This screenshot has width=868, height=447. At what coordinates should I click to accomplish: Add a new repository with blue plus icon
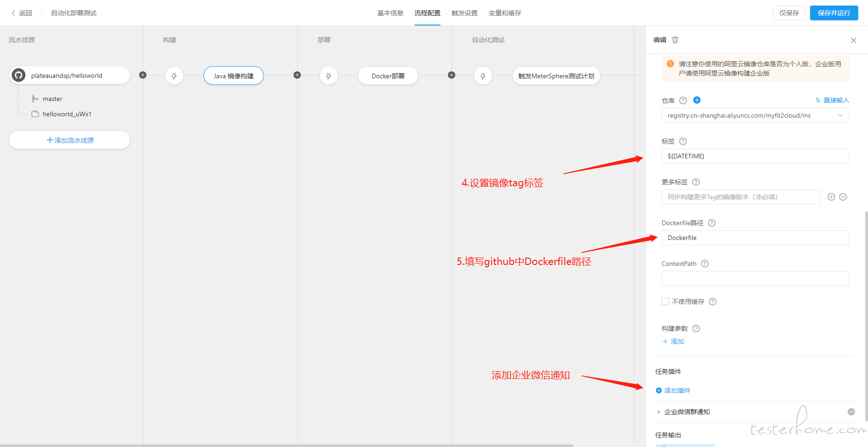[x=697, y=100]
